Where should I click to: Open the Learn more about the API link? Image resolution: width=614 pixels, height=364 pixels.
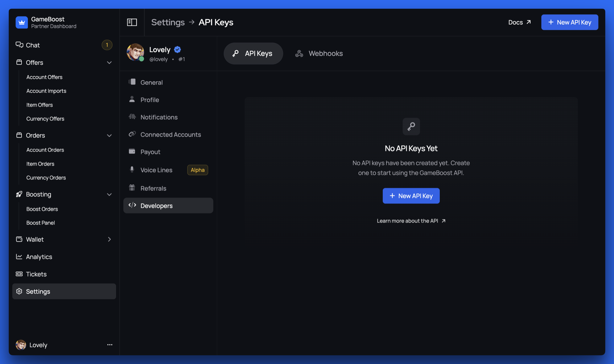(x=411, y=221)
